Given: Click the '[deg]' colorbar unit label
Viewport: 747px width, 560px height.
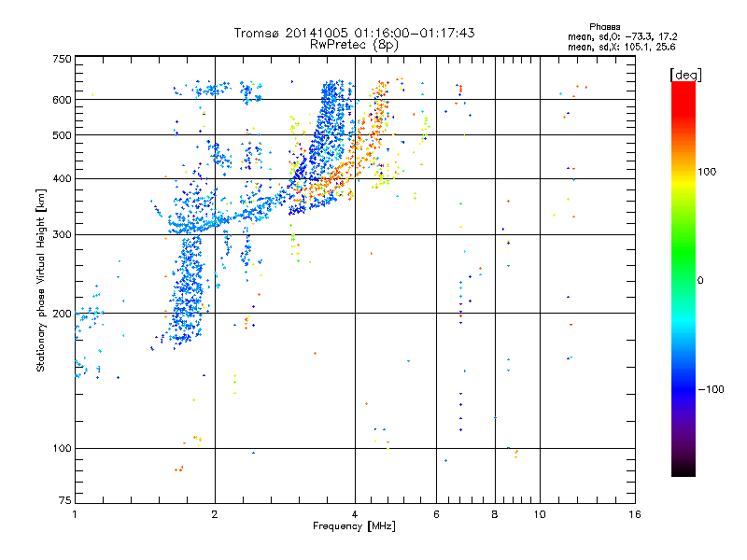Looking at the screenshot, I should (x=685, y=75).
